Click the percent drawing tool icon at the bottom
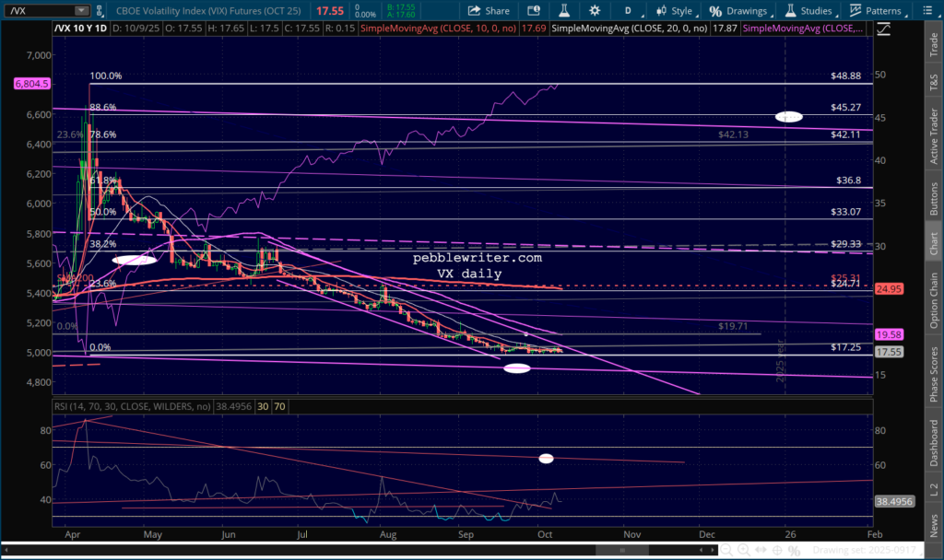 [x=794, y=550]
